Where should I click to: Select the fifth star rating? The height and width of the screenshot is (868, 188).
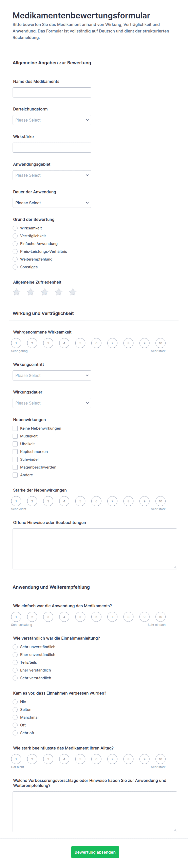[x=73, y=292]
